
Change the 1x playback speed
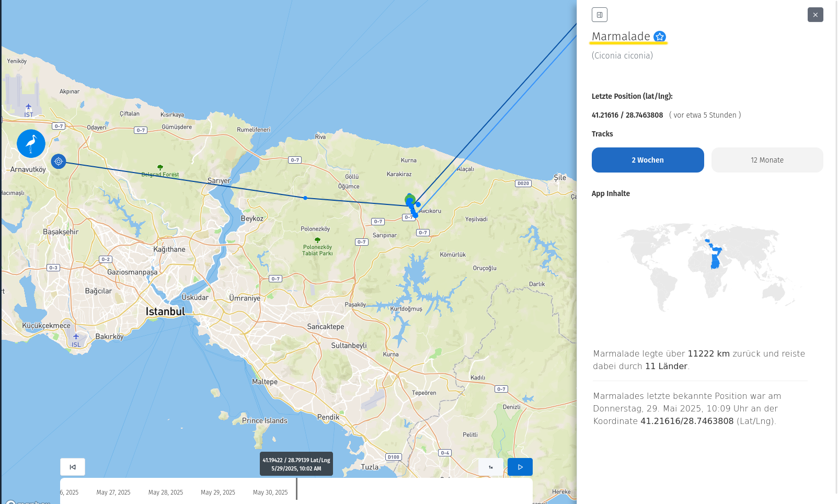(x=490, y=467)
